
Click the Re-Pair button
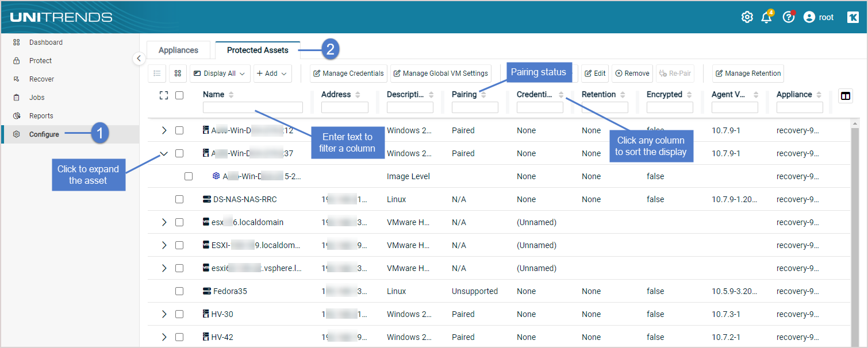675,74
